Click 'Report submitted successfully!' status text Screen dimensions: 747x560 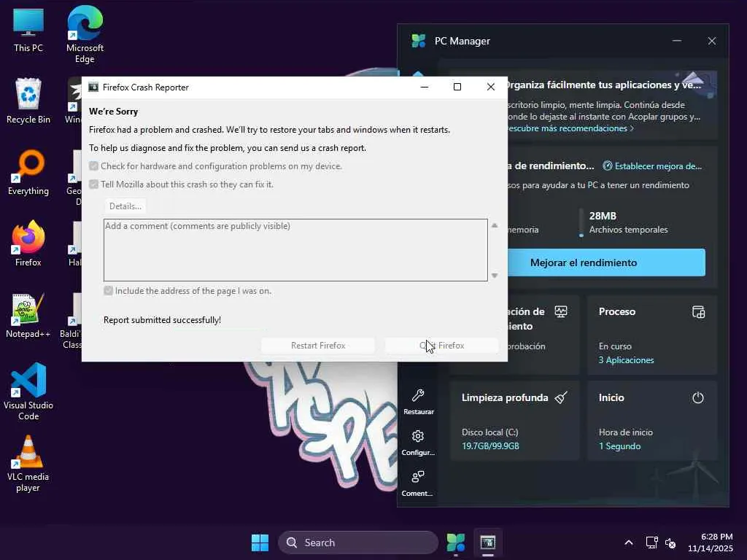pos(162,320)
